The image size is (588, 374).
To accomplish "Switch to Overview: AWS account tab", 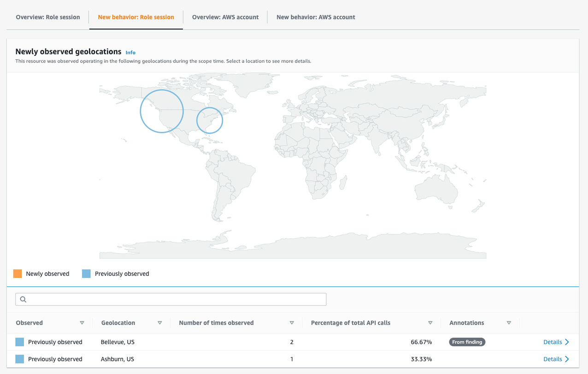I will coord(225,17).
